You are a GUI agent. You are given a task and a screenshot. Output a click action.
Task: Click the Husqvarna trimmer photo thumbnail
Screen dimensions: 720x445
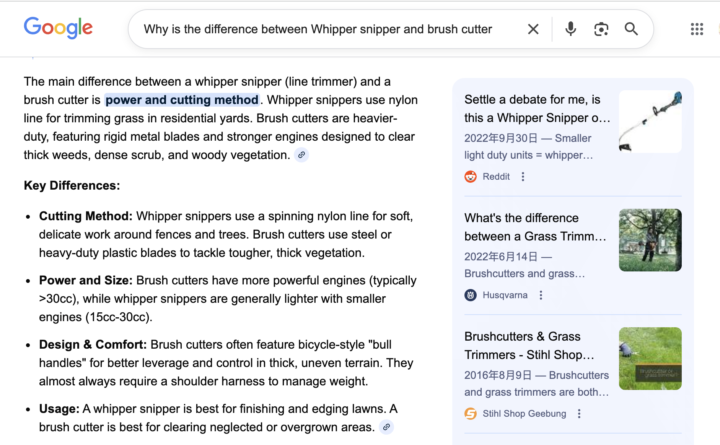(x=650, y=240)
